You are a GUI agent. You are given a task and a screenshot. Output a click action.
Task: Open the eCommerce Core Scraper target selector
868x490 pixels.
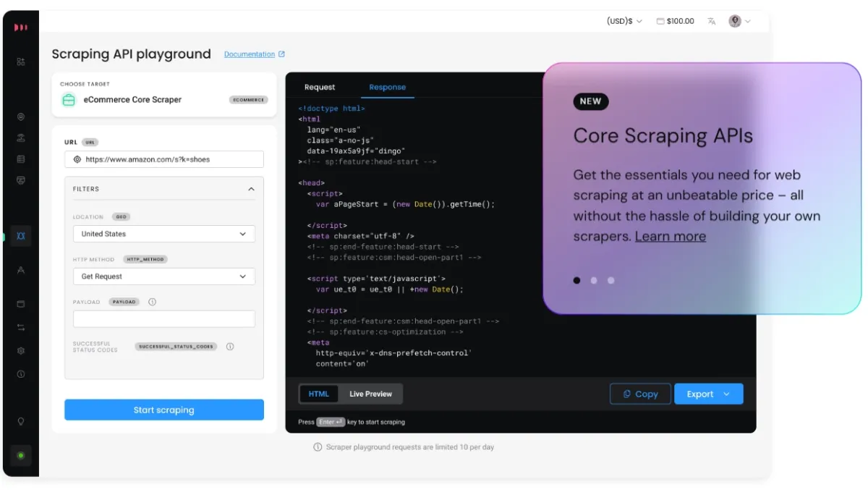click(x=164, y=95)
